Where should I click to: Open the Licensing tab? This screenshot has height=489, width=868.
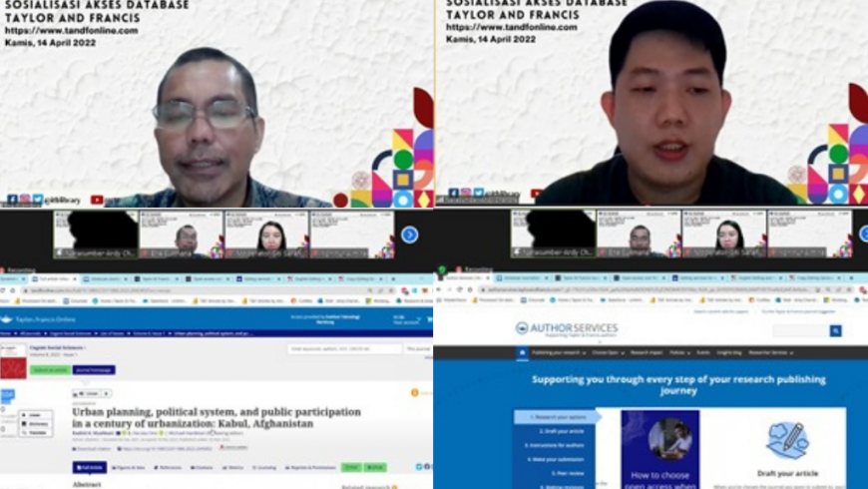264,467
